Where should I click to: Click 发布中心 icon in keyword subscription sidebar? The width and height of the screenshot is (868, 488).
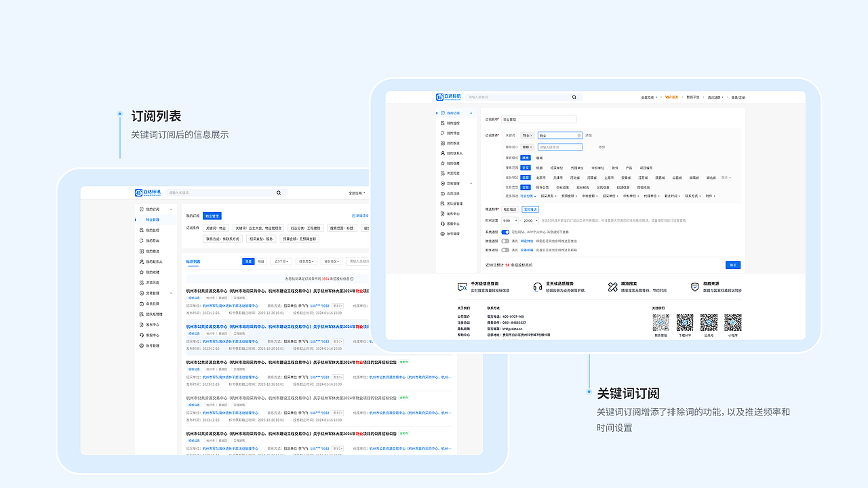(x=442, y=213)
